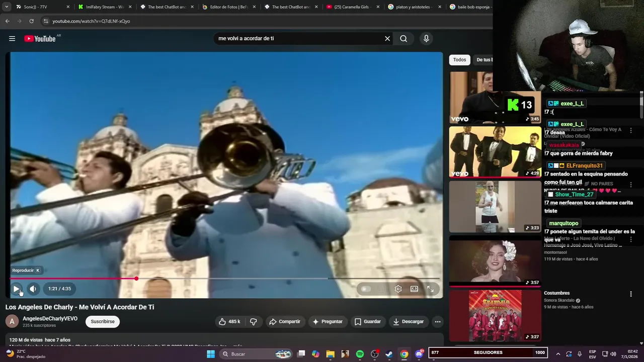This screenshot has height=362, width=644.
Task: Open Steam from the taskbar
Action: click(x=389, y=354)
